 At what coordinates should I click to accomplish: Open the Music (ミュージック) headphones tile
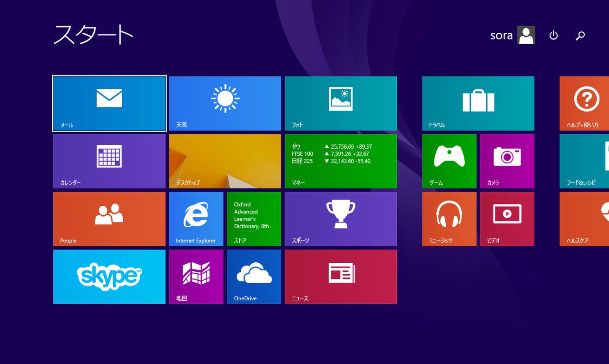coord(449,219)
